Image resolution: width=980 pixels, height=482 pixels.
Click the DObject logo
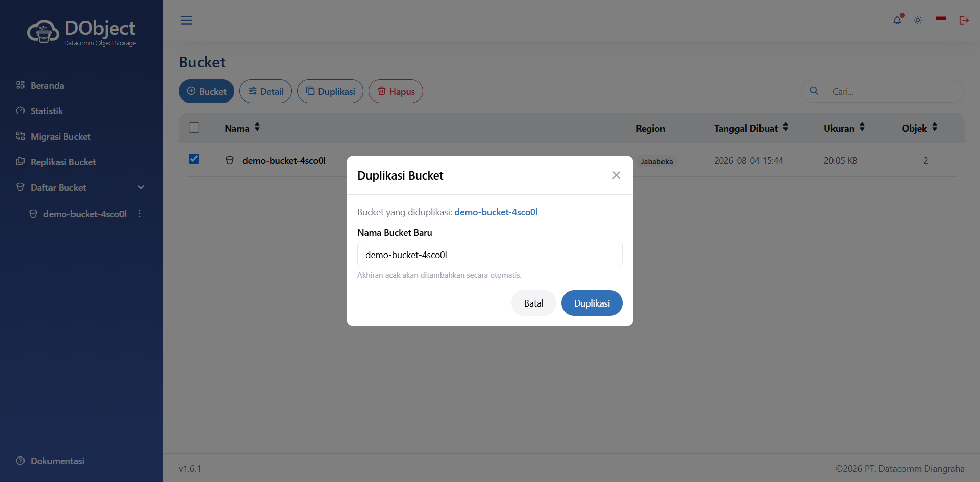(82, 33)
